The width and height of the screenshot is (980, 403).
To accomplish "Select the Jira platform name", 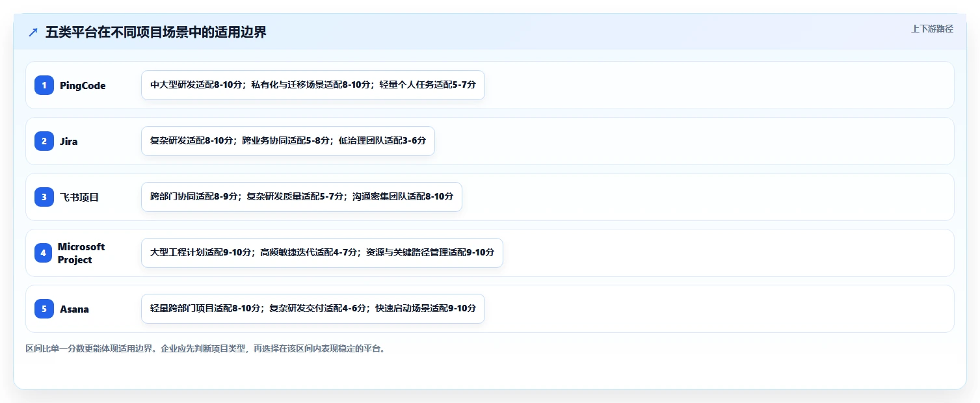I will pos(69,142).
